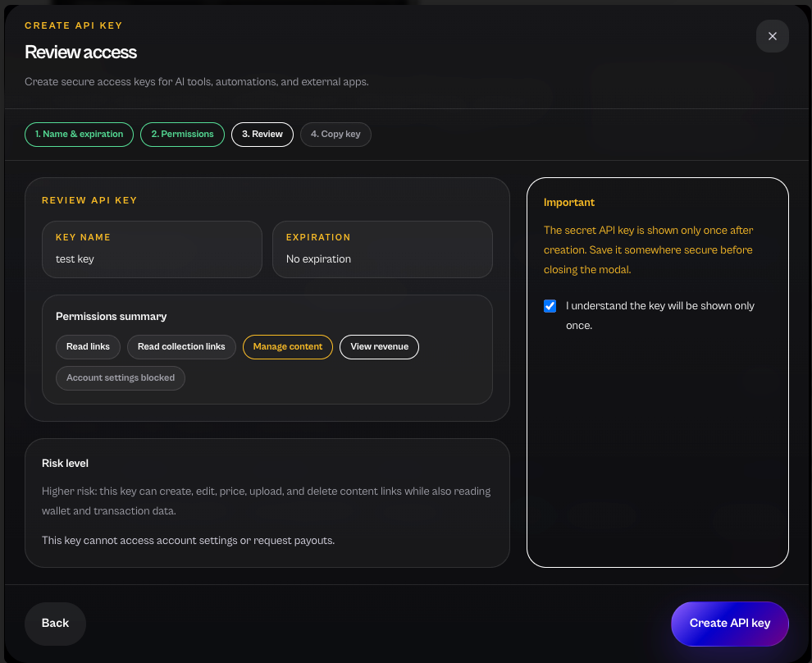Click the 'This key cannot access account settings' line
This screenshot has width=812, height=663.
point(189,540)
